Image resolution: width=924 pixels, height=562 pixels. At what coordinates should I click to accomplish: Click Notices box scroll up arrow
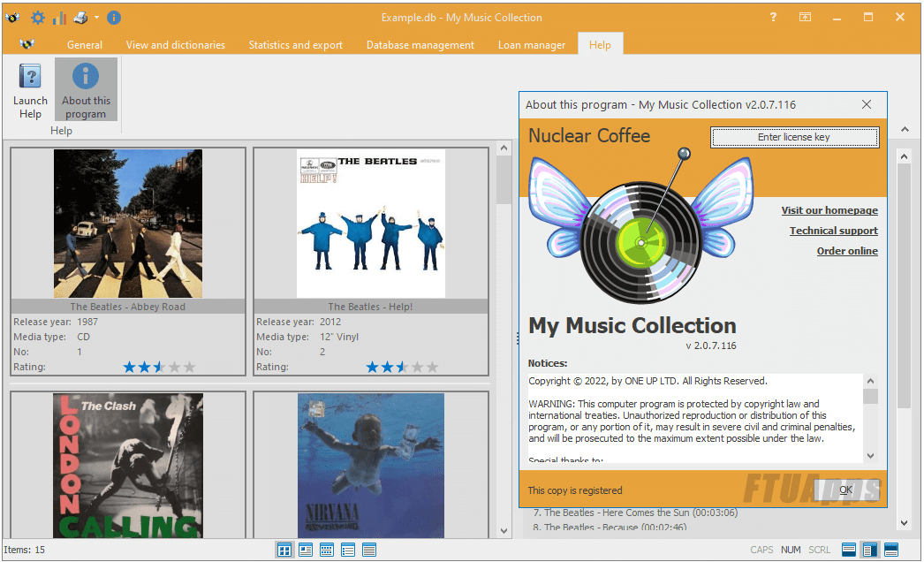[x=870, y=381]
